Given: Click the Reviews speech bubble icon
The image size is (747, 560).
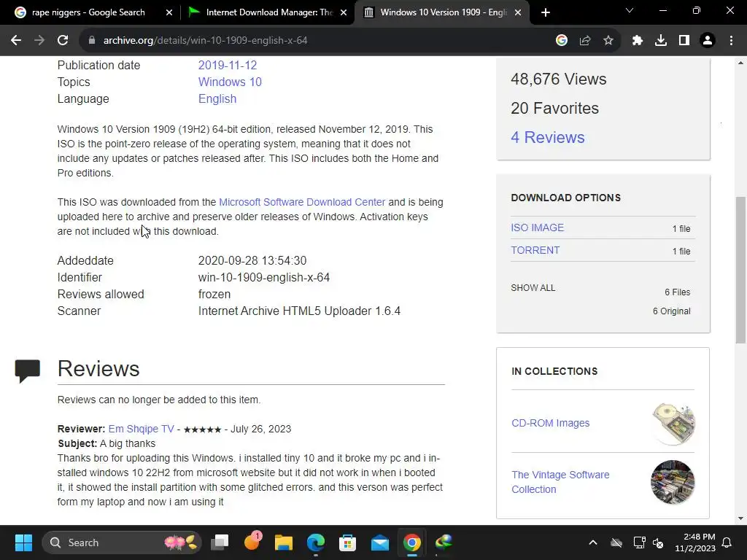Looking at the screenshot, I should [x=27, y=371].
